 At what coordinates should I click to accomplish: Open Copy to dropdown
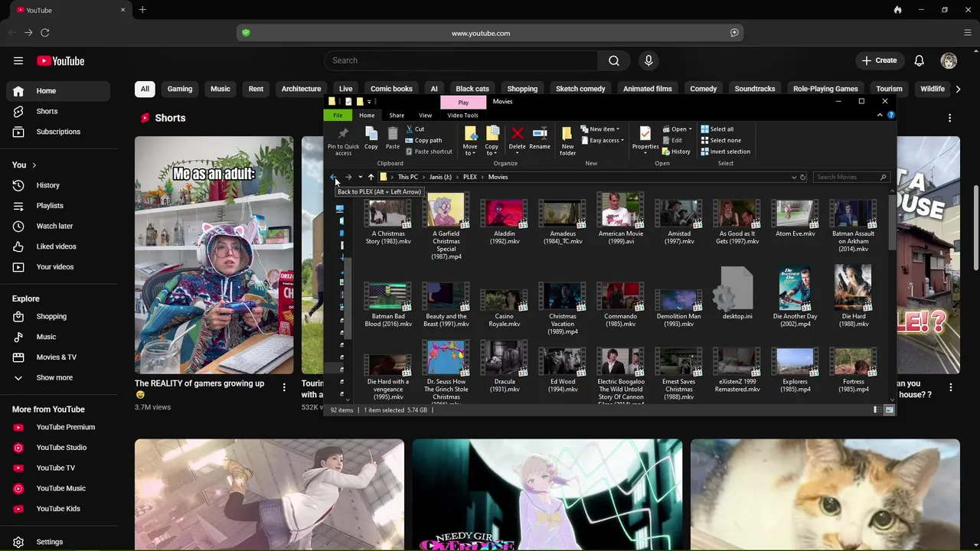[x=492, y=142]
